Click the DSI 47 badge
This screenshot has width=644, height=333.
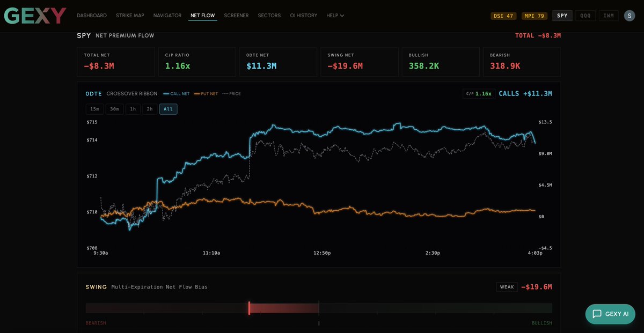pos(504,16)
